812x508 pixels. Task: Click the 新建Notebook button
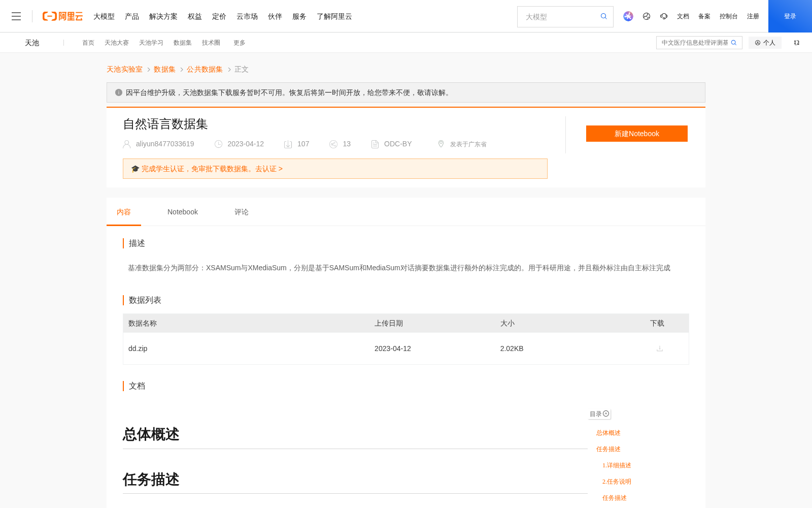[x=637, y=134]
